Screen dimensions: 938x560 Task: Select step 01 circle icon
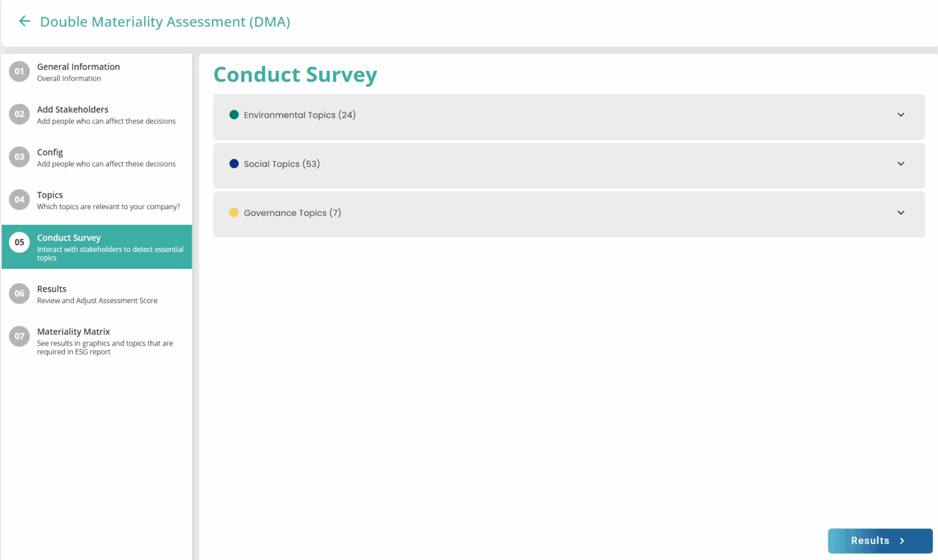pyautogui.click(x=19, y=71)
